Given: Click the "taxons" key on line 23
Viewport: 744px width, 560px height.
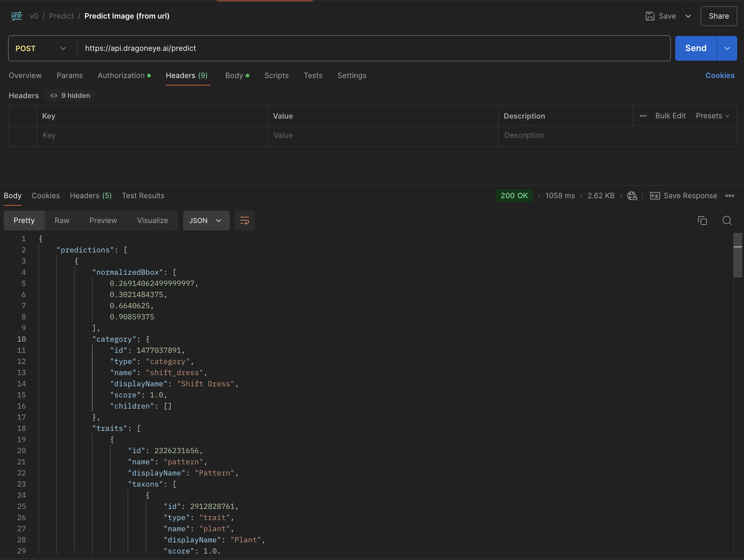Looking at the screenshot, I should [x=145, y=484].
